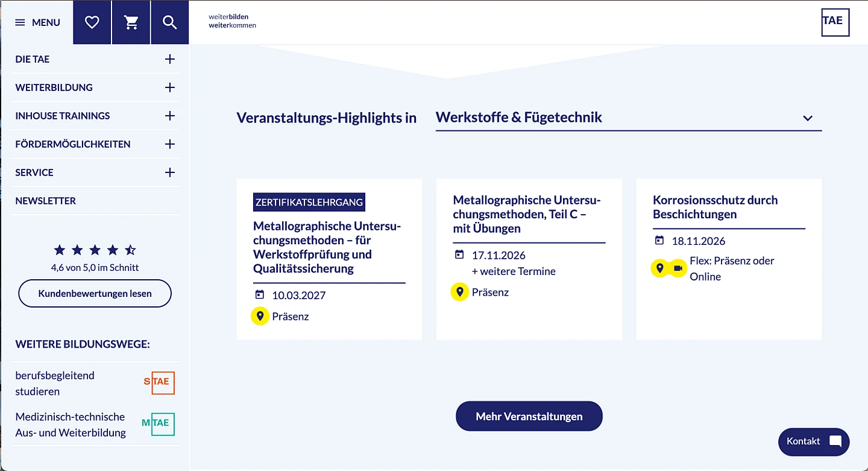This screenshot has height=471, width=868.
Task: Expand the WEITERBILDUNG section
Action: click(170, 87)
